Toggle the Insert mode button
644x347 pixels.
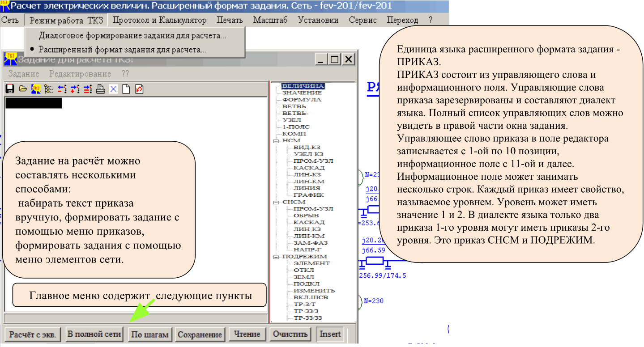[x=330, y=334]
